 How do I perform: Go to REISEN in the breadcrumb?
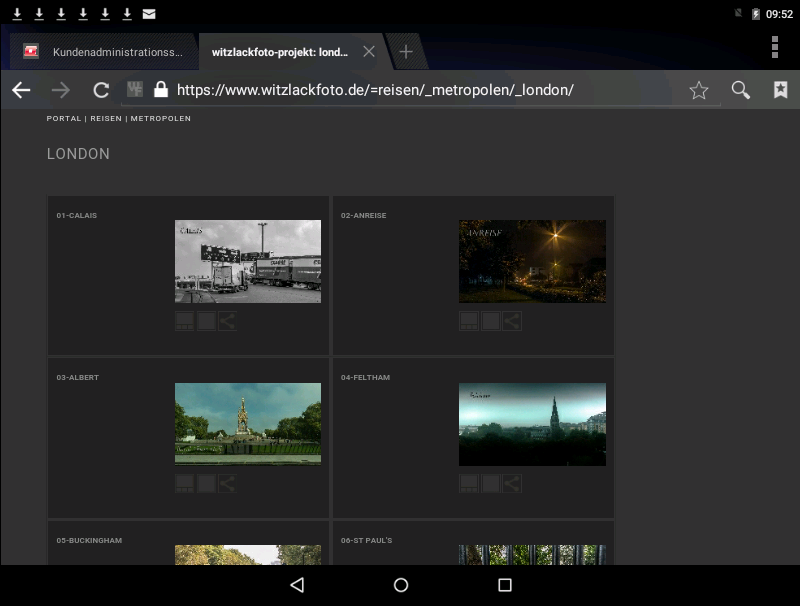coord(107,119)
